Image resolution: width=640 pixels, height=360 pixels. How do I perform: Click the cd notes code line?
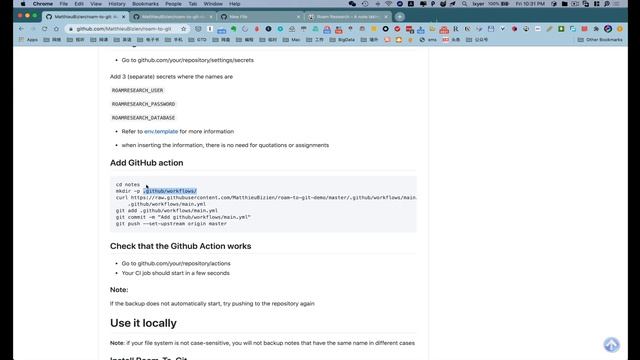128,184
